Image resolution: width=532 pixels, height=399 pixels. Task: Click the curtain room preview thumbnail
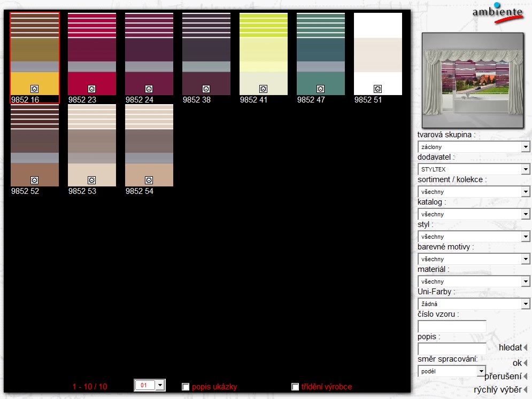[473, 80]
